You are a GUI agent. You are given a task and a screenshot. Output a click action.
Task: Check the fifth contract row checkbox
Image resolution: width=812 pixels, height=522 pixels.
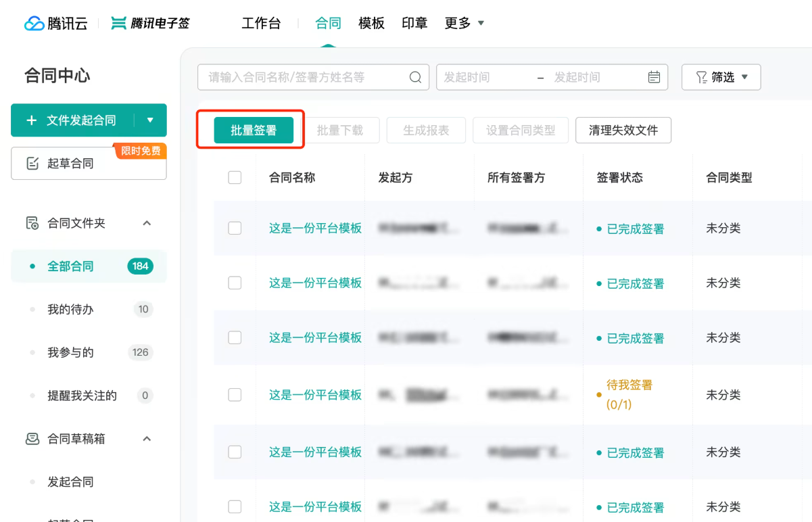235,452
